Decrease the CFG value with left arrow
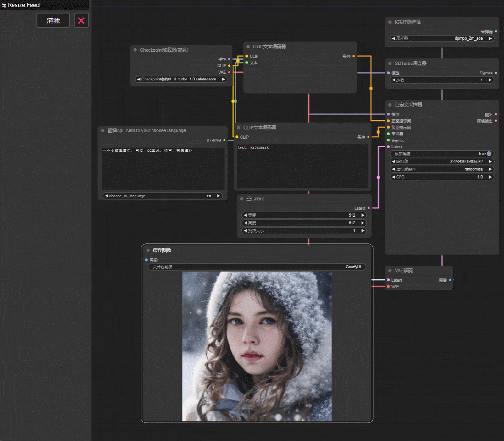504x441 pixels. coord(393,177)
